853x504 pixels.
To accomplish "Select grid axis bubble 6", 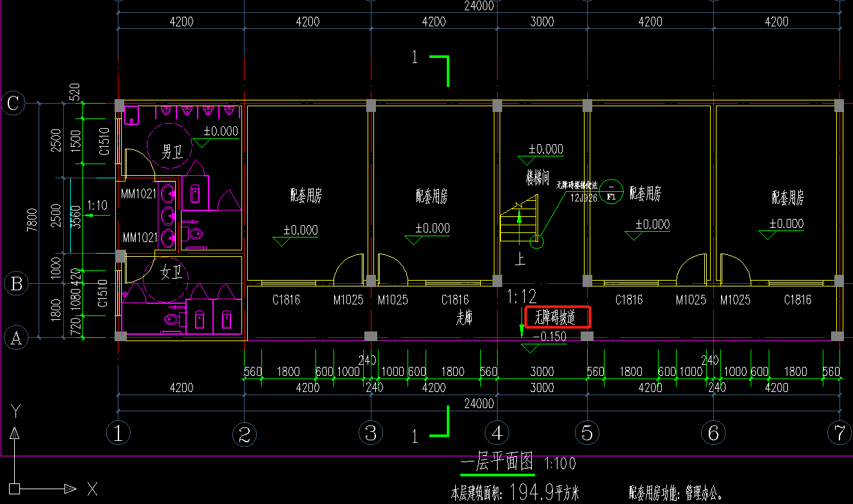I will 713,434.
